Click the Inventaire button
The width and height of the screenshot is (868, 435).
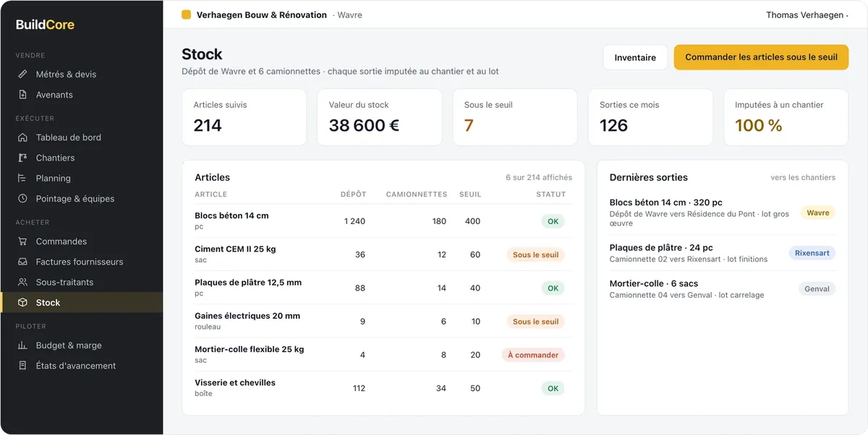pos(635,58)
